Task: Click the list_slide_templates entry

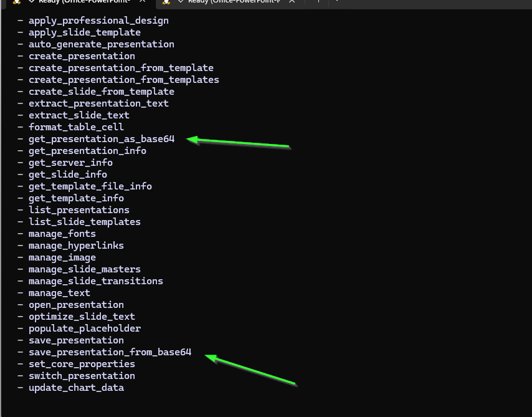Action: click(x=84, y=222)
